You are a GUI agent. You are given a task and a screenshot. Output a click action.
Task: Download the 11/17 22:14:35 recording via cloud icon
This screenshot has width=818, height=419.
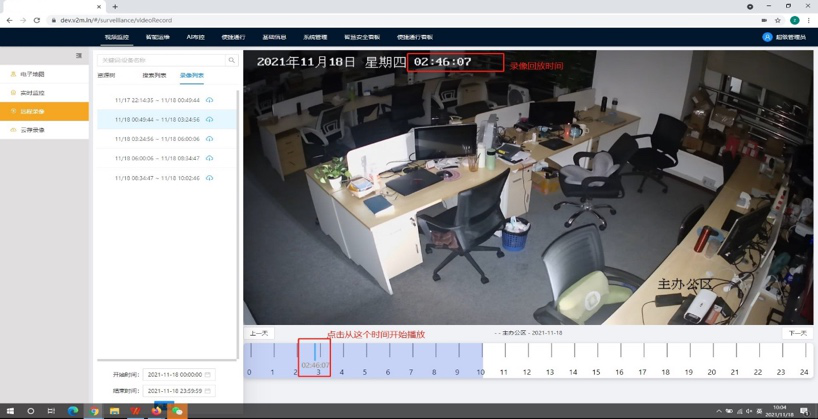[x=209, y=100]
